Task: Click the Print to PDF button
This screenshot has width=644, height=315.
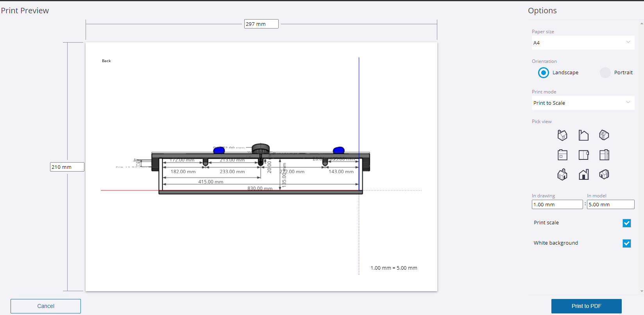Action: click(x=586, y=306)
